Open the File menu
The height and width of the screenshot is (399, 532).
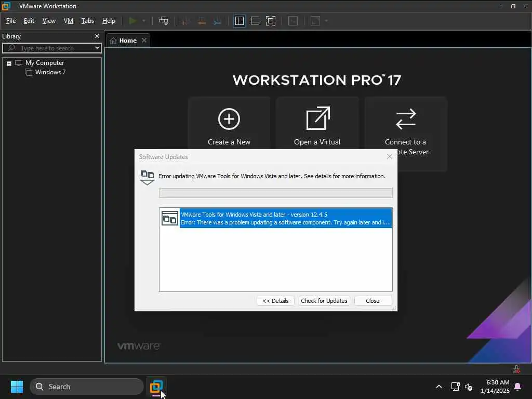11,21
